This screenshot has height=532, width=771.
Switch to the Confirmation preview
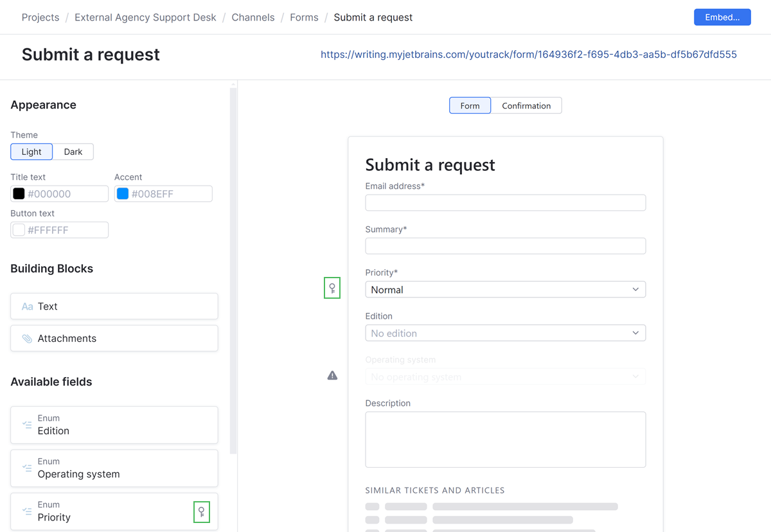(x=526, y=105)
